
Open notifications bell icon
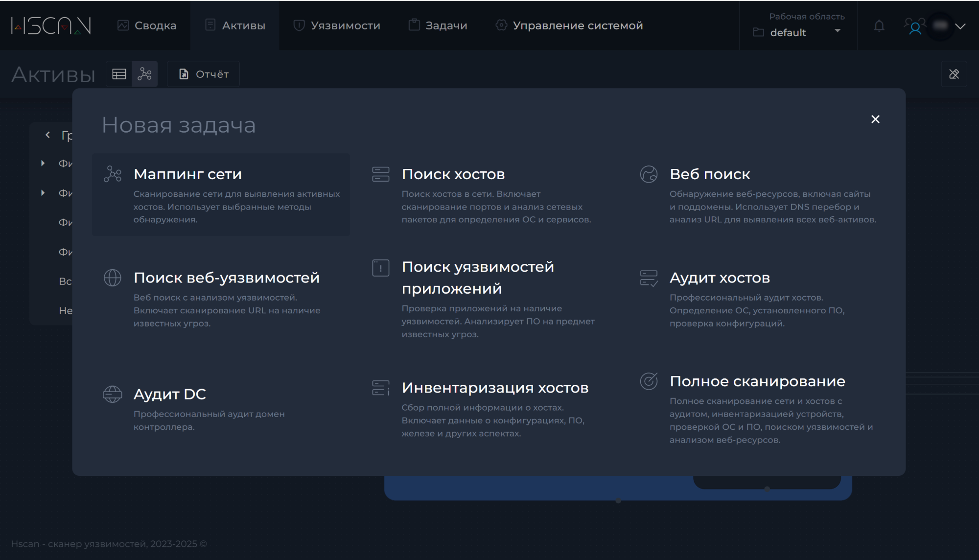[879, 26]
